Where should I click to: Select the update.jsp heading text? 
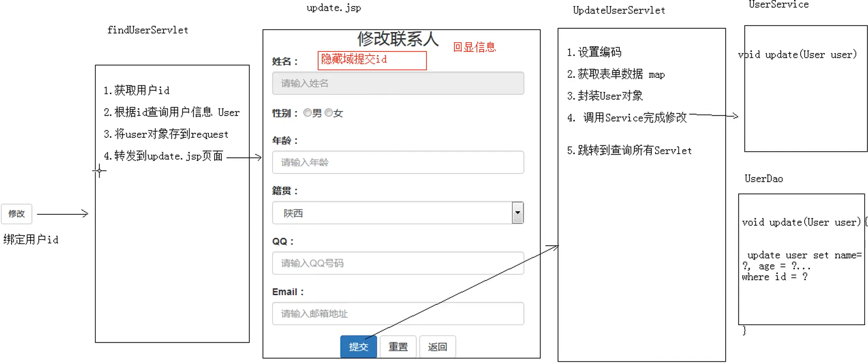tap(334, 8)
